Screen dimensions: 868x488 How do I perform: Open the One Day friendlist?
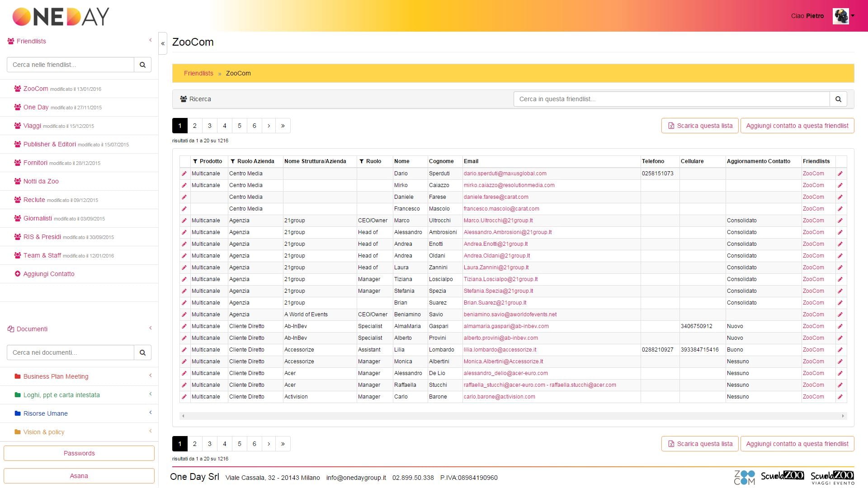pos(36,107)
